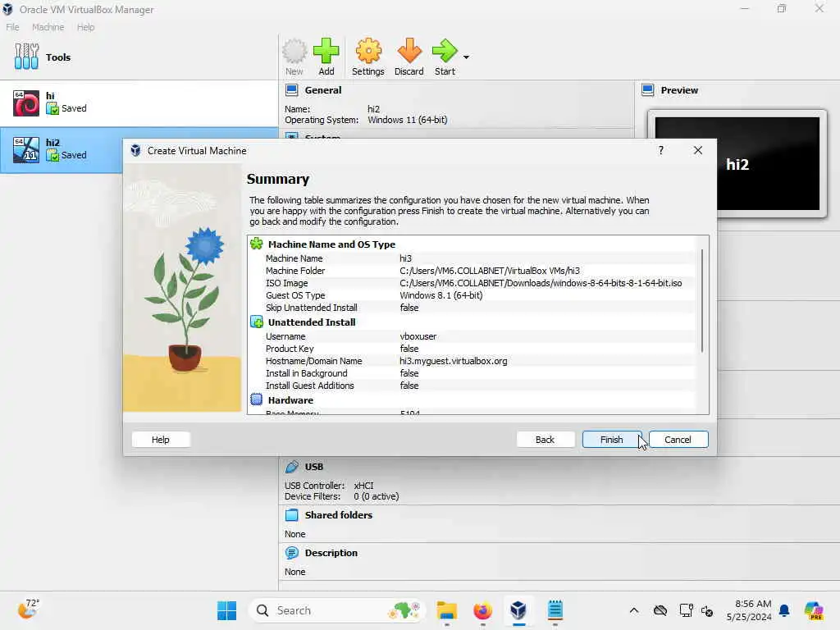Screen dimensions: 840x630
Task: Open the Help menu in menu bar
Action: [85, 27]
